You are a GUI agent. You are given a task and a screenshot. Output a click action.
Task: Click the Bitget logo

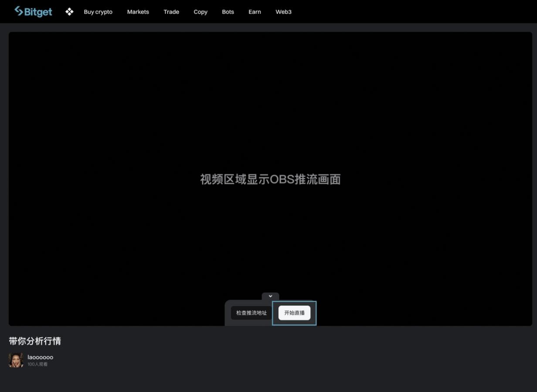point(33,11)
